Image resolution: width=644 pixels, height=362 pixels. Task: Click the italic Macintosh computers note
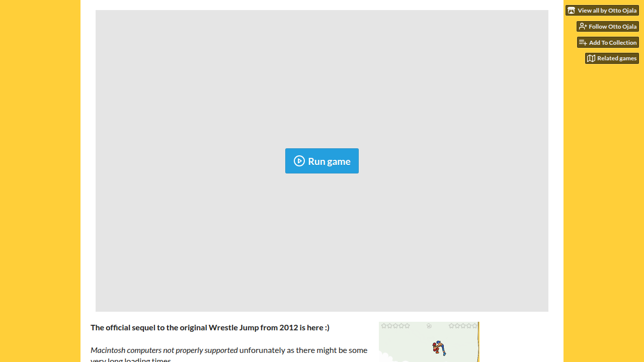click(x=164, y=350)
